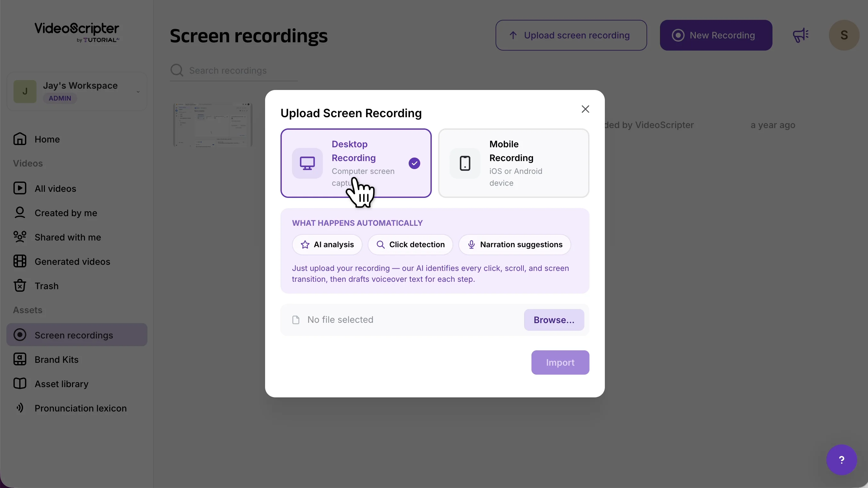Click the file document icon
The width and height of the screenshot is (868, 488).
click(x=296, y=320)
